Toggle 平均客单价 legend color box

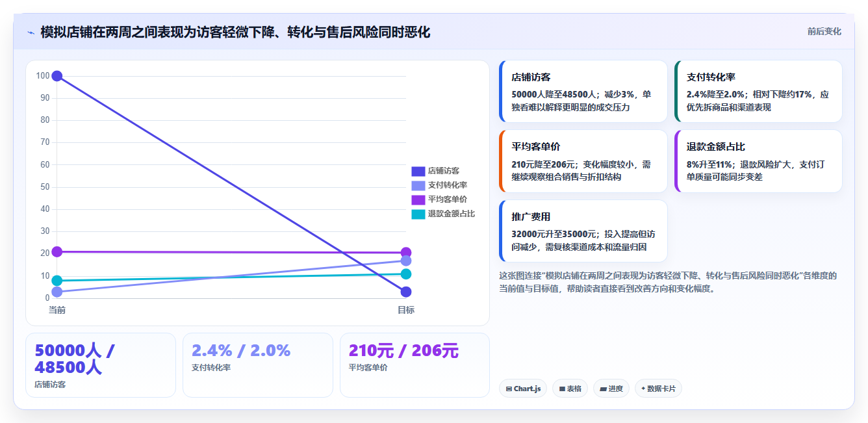(418, 199)
